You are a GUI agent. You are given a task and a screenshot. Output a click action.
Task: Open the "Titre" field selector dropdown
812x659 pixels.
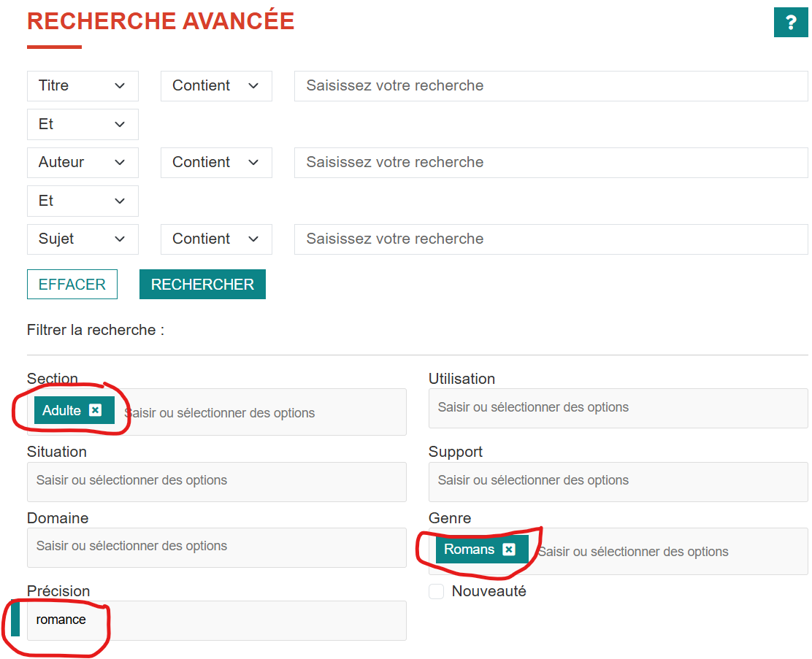coord(83,85)
